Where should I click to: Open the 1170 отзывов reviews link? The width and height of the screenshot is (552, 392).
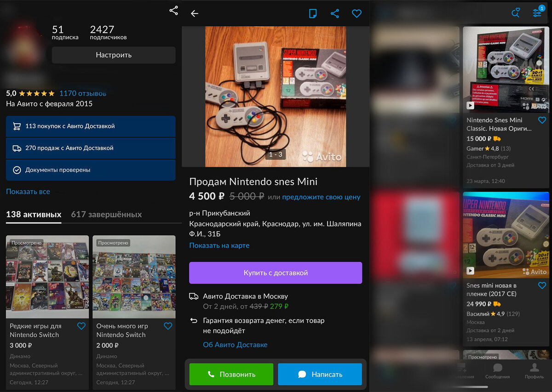(x=83, y=93)
